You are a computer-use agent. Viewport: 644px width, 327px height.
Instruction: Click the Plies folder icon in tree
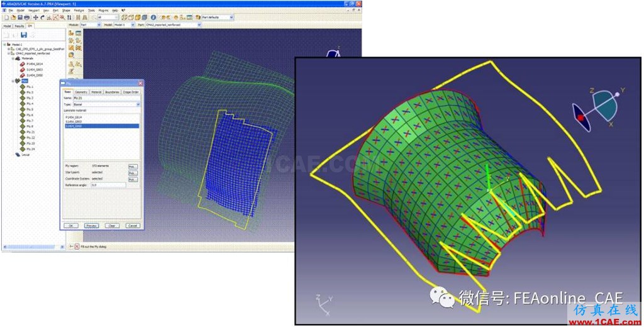coord(18,81)
